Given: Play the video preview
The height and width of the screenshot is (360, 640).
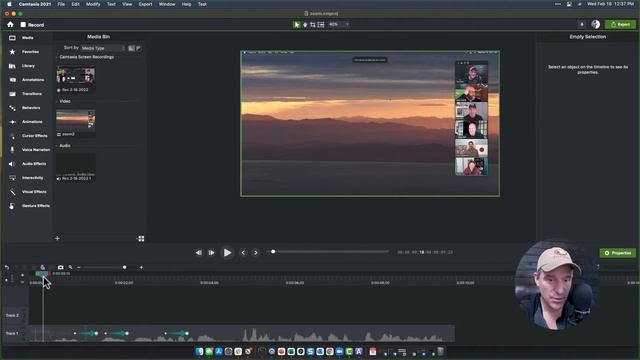Looking at the screenshot, I should [227, 253].
